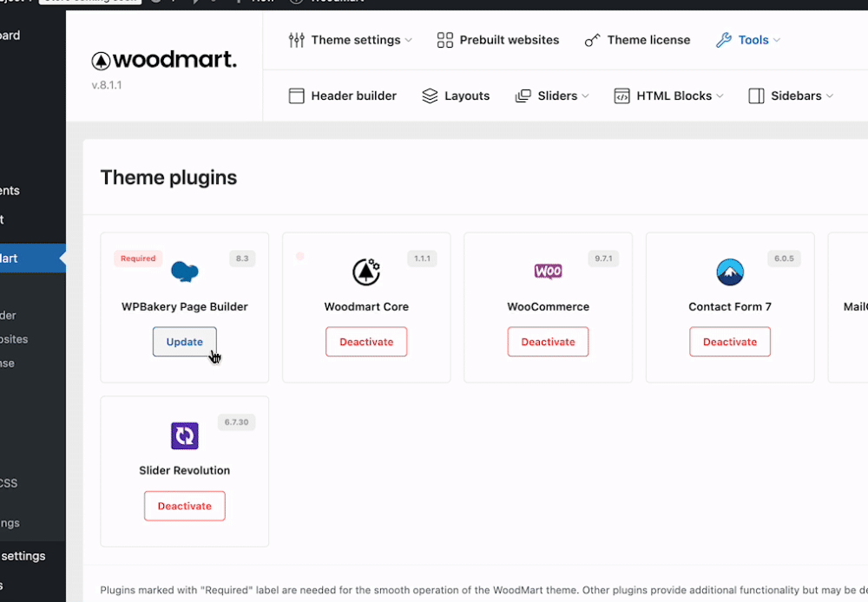
Task: Click the 1.1.1 version badge
Action: pos(423,258)
